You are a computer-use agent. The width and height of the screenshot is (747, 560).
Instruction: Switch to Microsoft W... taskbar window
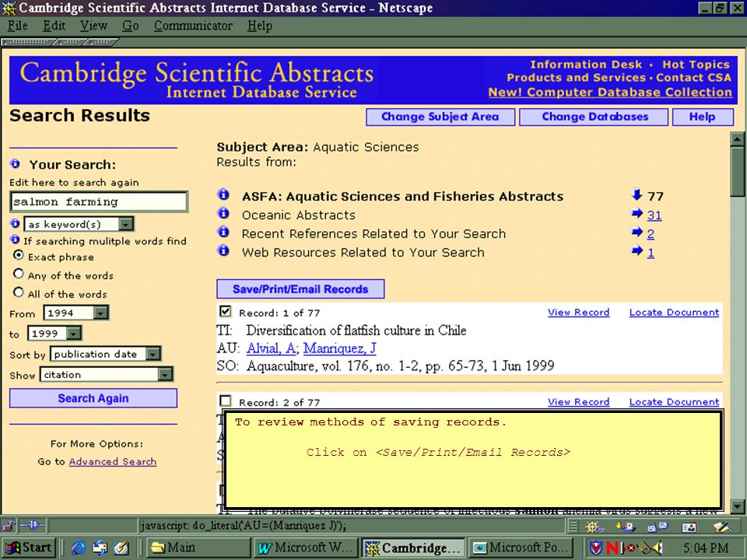pyautogui.click(x=307, y=548)
